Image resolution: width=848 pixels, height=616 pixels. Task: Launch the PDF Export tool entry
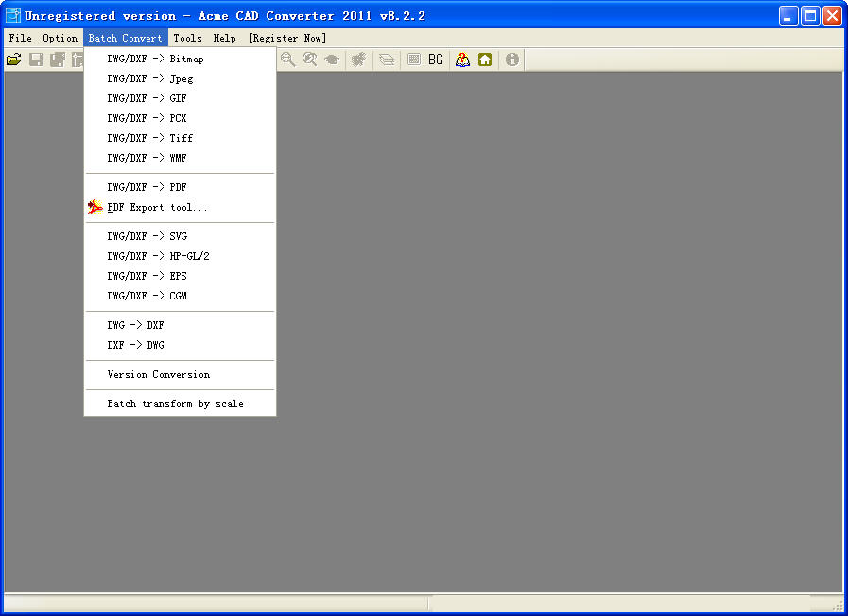click(x=157, y=207)
